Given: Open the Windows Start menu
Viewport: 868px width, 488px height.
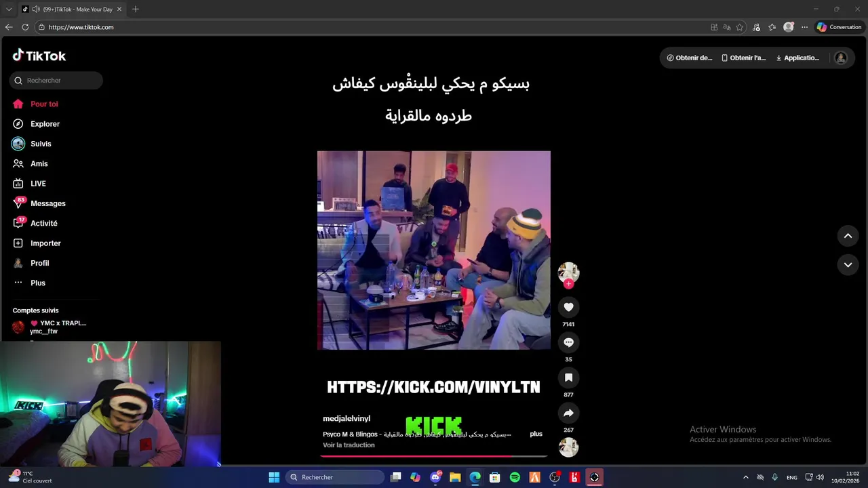Looking at the screenshot, I should point(274,477).
